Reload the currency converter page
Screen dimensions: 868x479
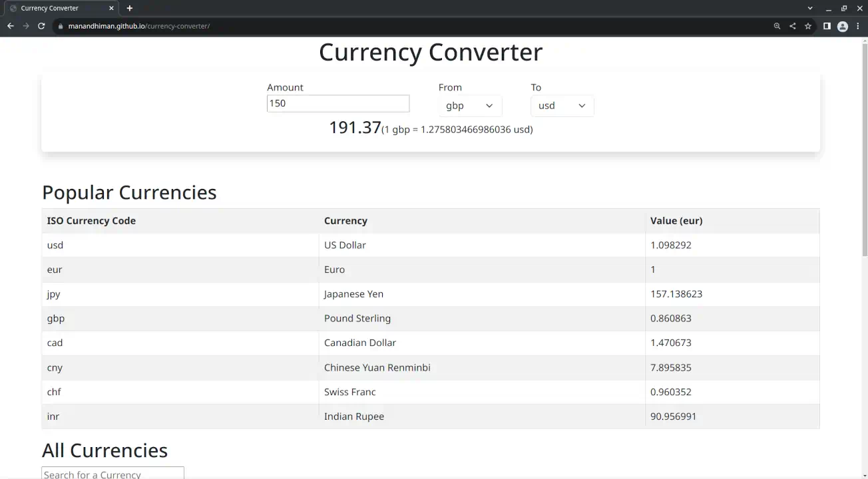pos(41,26)
